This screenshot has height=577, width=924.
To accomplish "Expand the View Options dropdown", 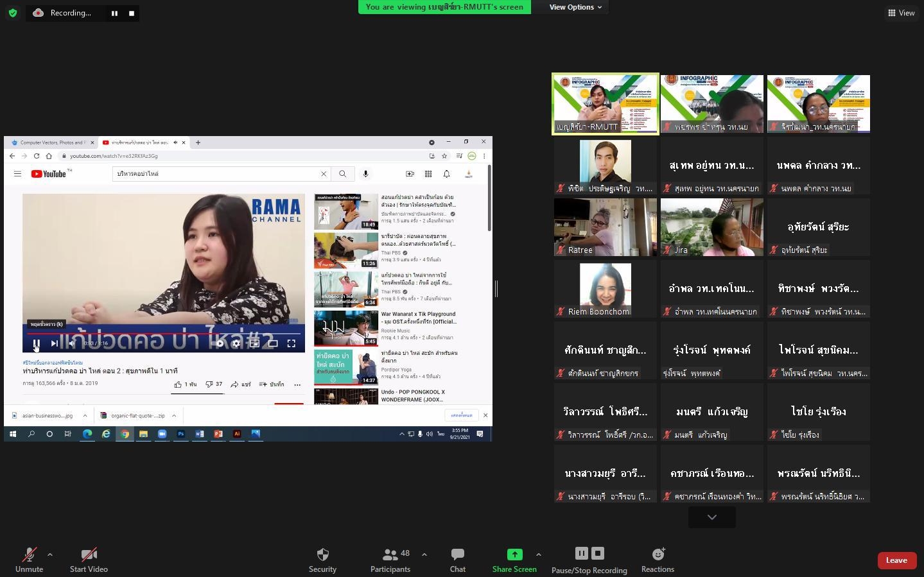I will tap(575, 7).
